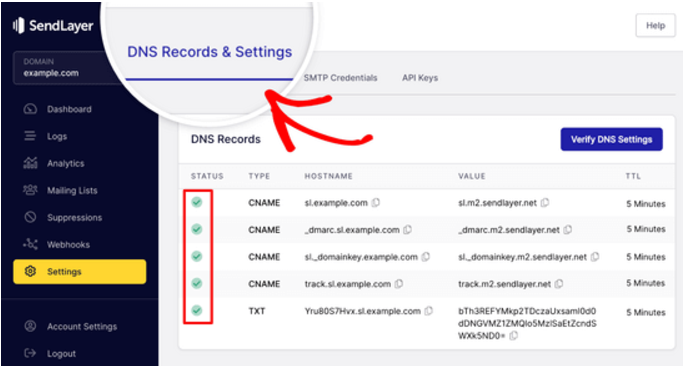The image size is (683, 366).
Task: Copy value track.m2.sendlayer.net
Action: click(558, 284)
